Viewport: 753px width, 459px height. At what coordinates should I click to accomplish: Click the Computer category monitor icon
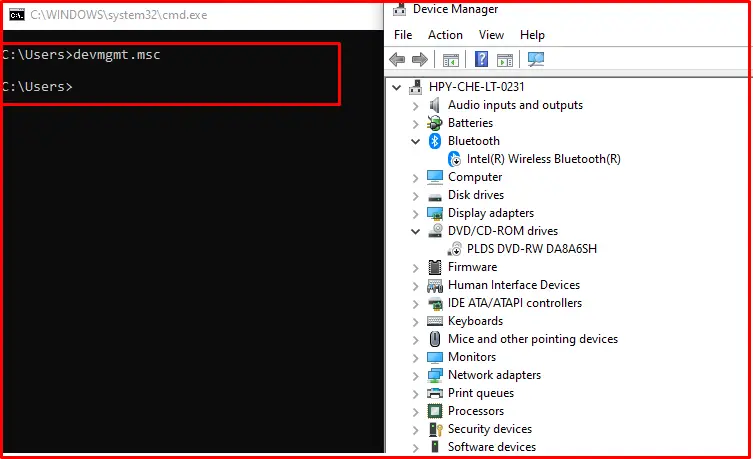click(x=435, y=177)
